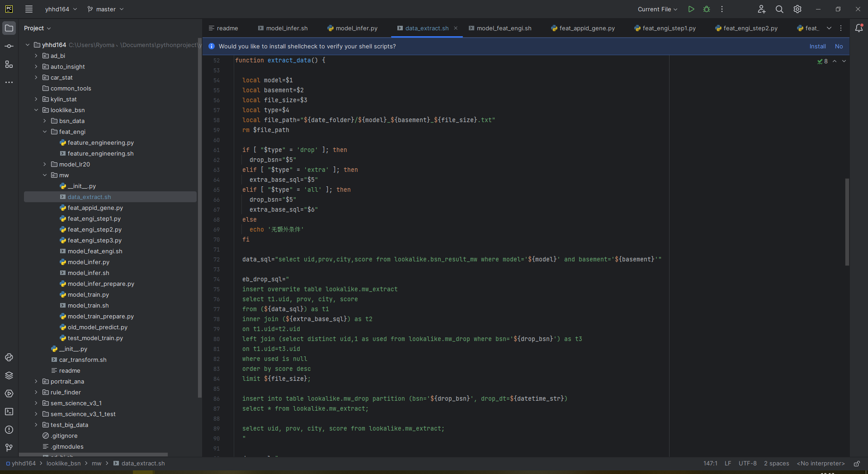
Task: Dismiss shellcheck prompt with No
Action: coord(839,46)
